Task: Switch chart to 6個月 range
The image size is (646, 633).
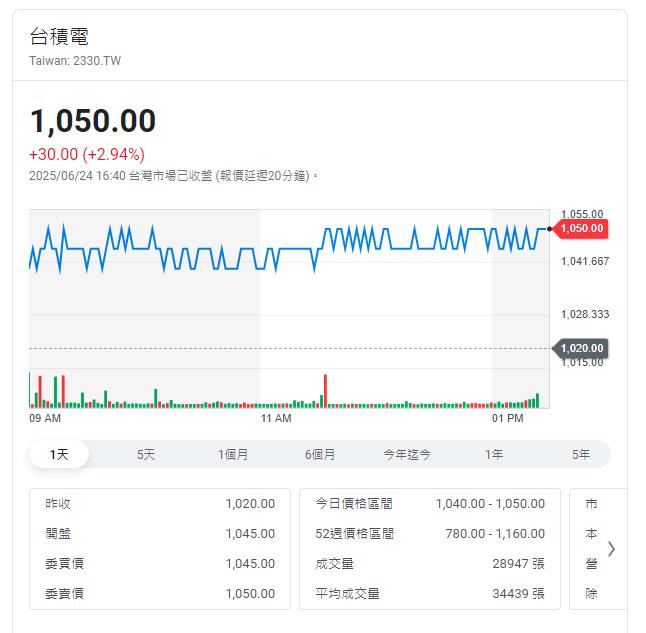Action: (x=320, y=454)
